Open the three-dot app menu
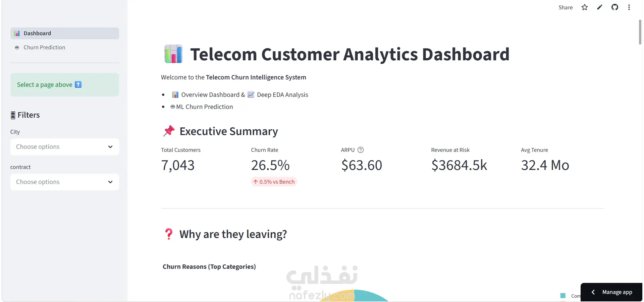This screenshot has height=302, width=644. [629, 7]
